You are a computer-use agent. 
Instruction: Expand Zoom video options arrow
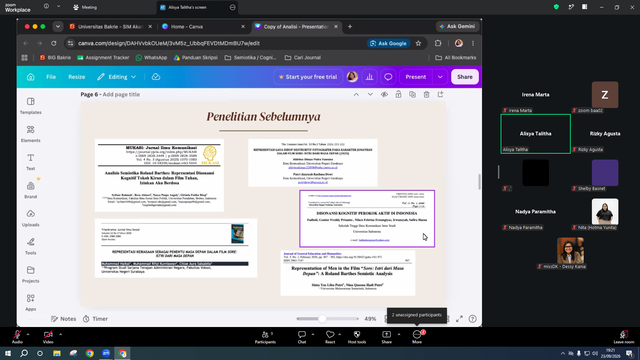pyautogui.click(x=60, y=334)
